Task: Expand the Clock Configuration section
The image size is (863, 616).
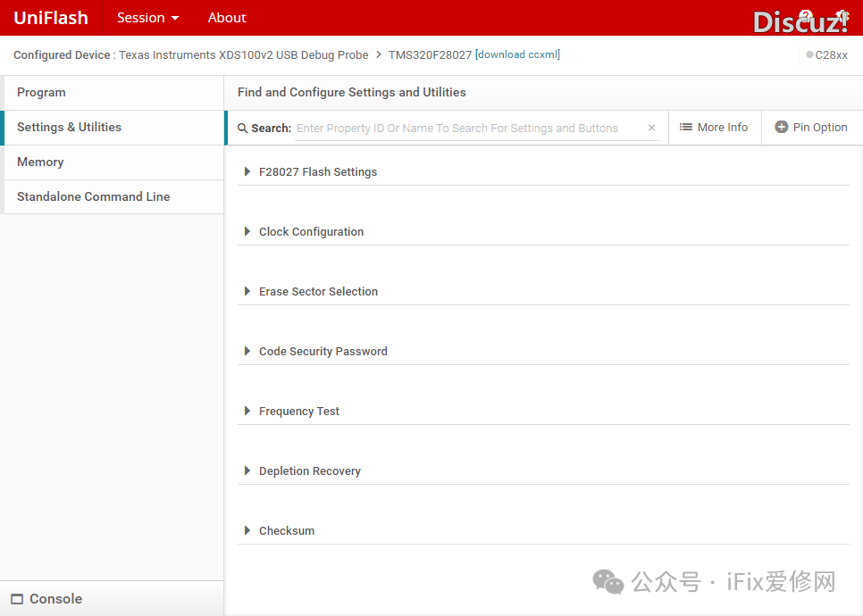Action: (x=247, y=232)
